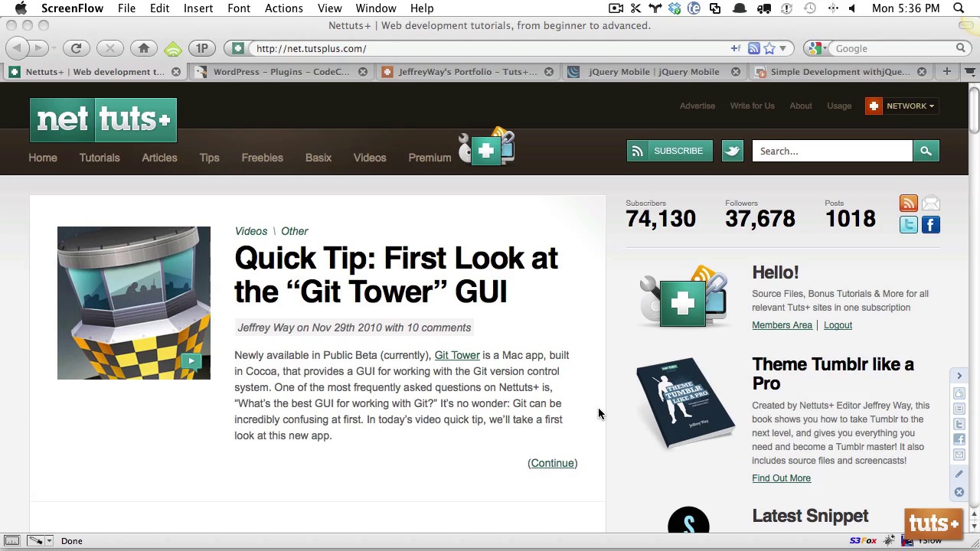
Task: Click the RSS feed icon in the address bar
Action: coord(754,48)
